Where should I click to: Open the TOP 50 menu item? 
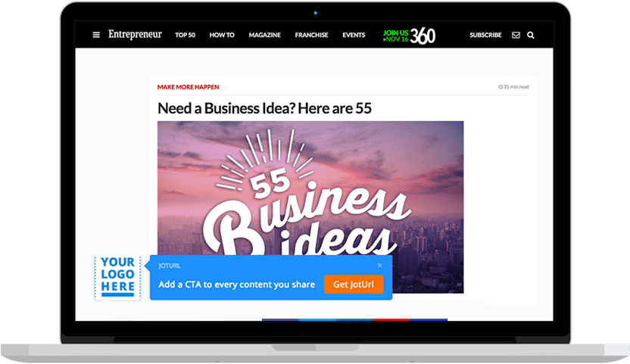point(186,35)
